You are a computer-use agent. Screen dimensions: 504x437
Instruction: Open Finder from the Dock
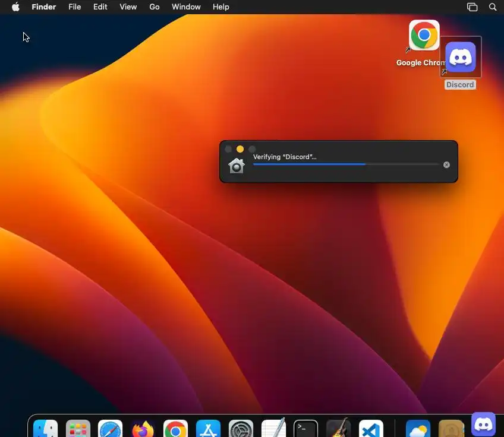(45, 428)
